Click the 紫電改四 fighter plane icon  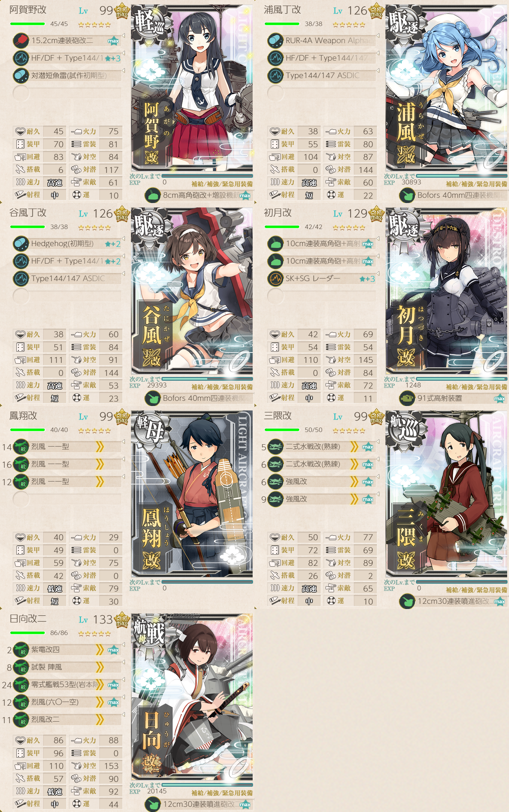[21, 650]
